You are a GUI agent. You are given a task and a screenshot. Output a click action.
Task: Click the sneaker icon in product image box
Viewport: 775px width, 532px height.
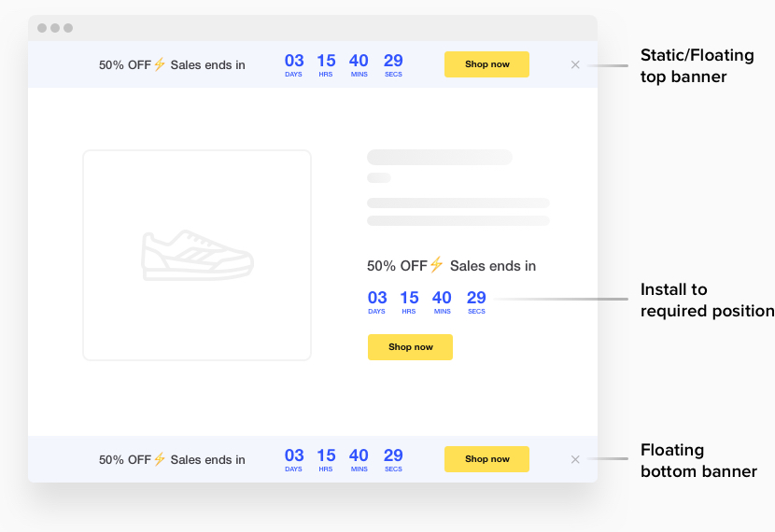197,255
